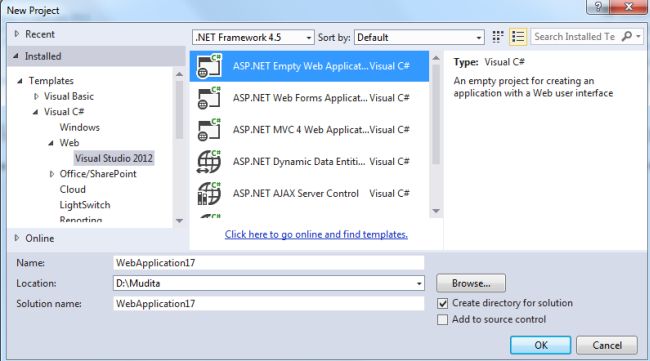
Task: Collapse the Installed section
Action: [16, 56]
